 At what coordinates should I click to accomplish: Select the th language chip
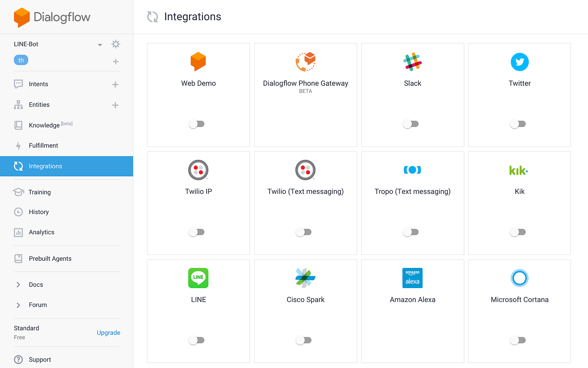(x=21, y=60)
